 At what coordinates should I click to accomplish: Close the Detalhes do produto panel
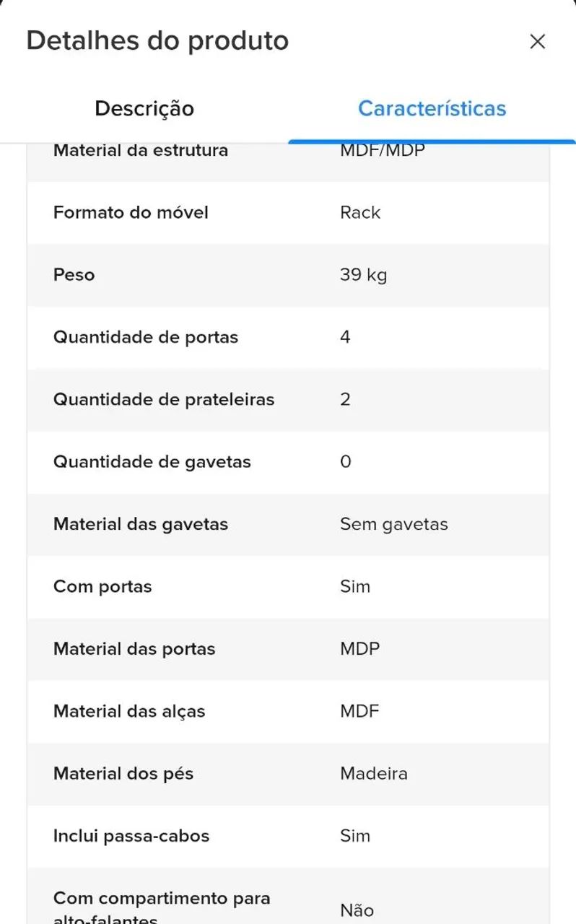[x=537, y=42]
